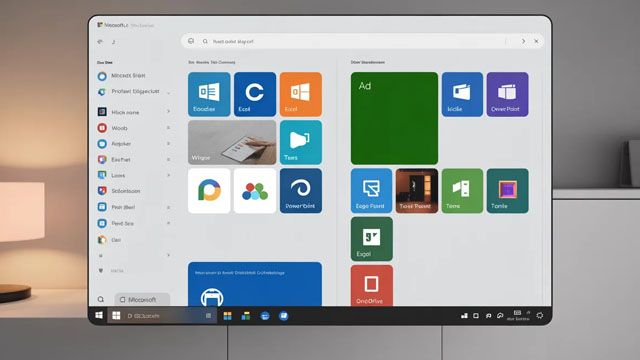This screenshot has width=640, height=360.
Task: Select the Anjoker sidebar item
Action: click(114, 144)
